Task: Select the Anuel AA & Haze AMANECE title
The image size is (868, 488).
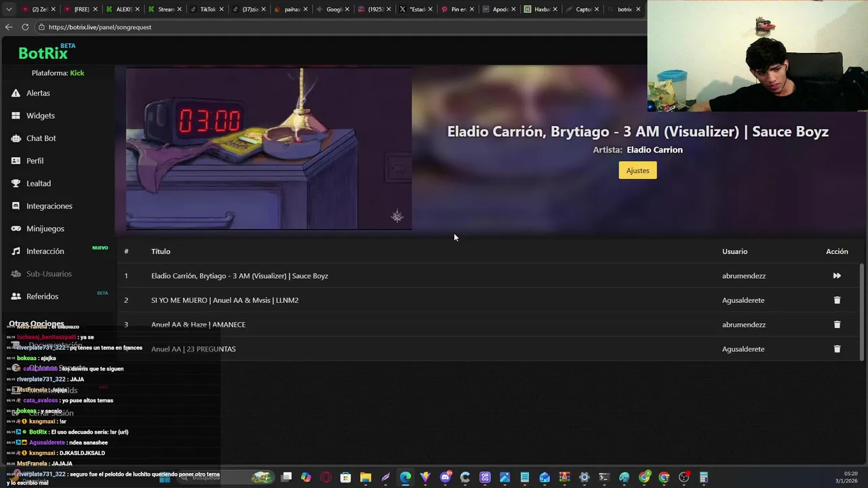Action: coord(198,325)
